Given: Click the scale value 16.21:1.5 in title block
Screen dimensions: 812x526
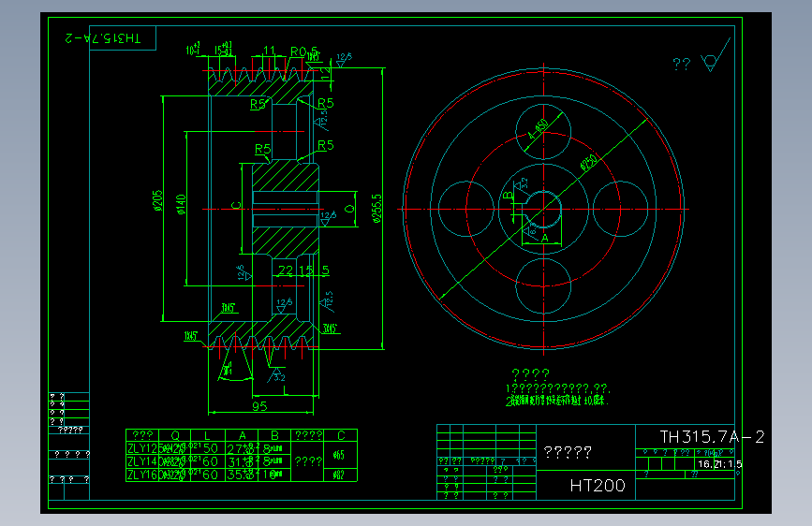Looking at the screenshot, I should pos(719,464).
